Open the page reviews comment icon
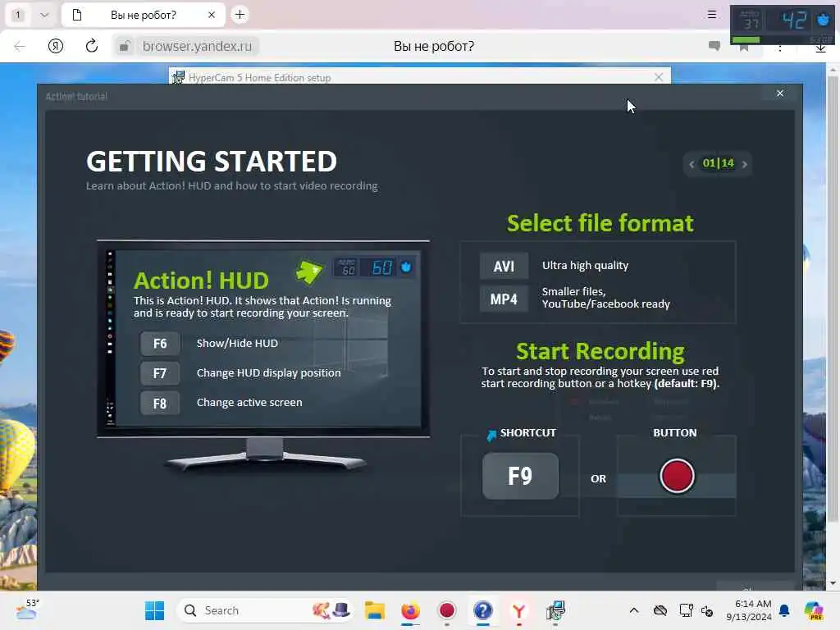This screenshot has height=630, width=840. click(714, 46)
